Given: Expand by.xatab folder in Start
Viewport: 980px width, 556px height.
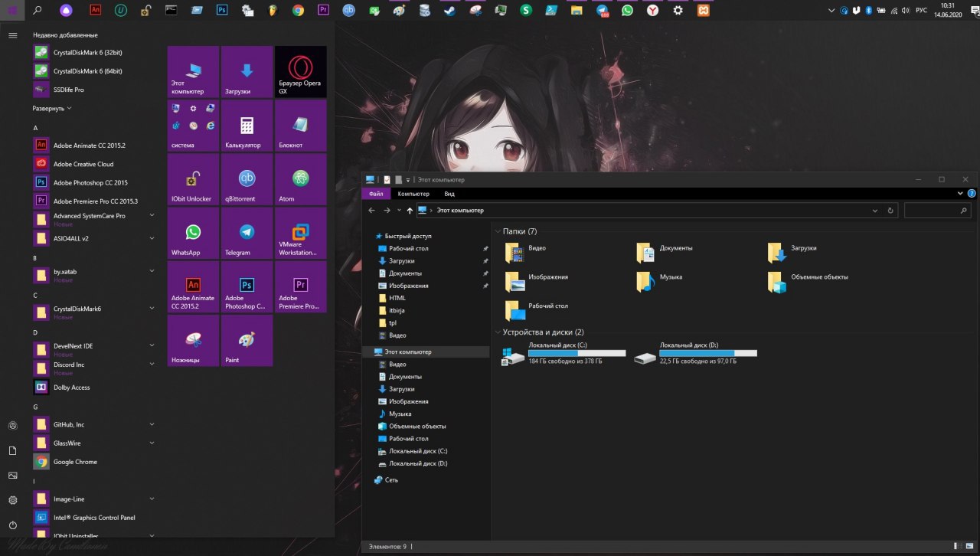Looking at the screenshot, I should click(x=152, y=271).
